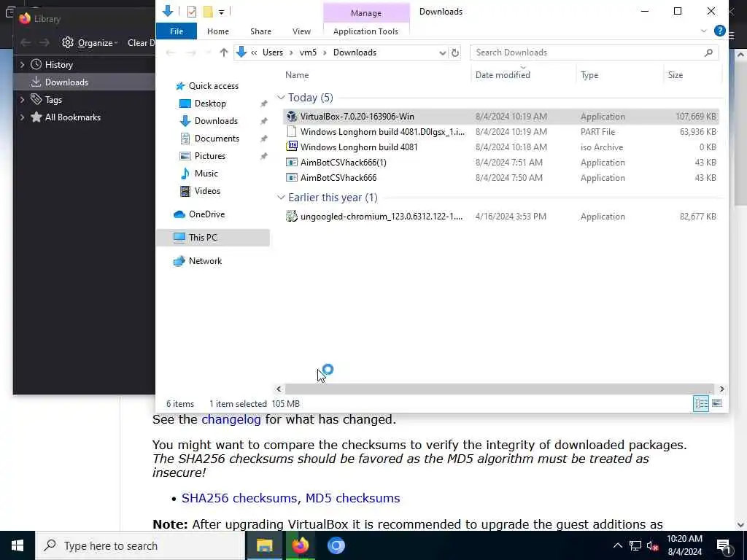The height and width of the screenshot is (560, 747).
Task: Open the Windows Start menu
Action: click(18, 545)
